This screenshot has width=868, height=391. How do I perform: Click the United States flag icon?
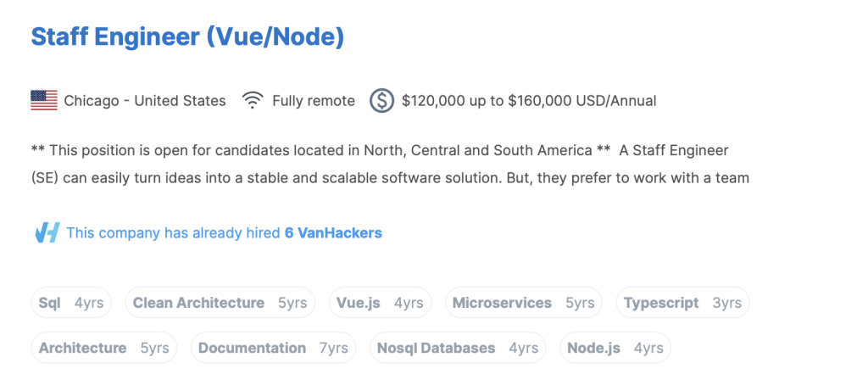44,101
